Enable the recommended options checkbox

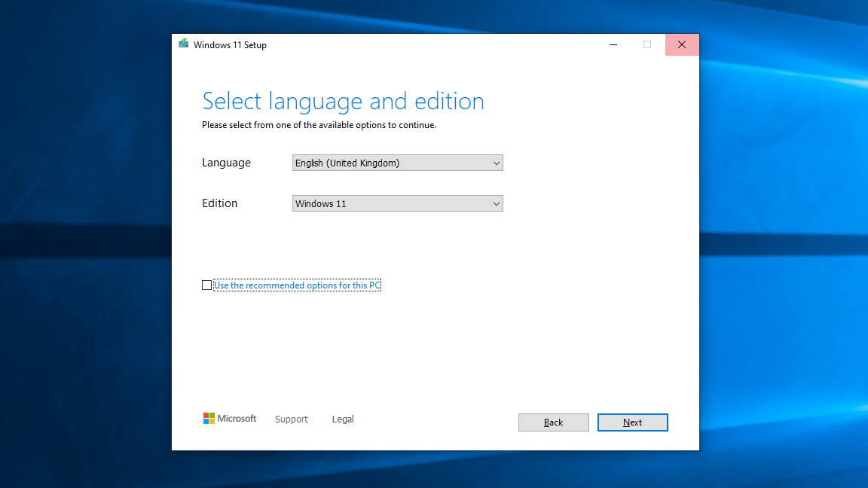(206, 285)
